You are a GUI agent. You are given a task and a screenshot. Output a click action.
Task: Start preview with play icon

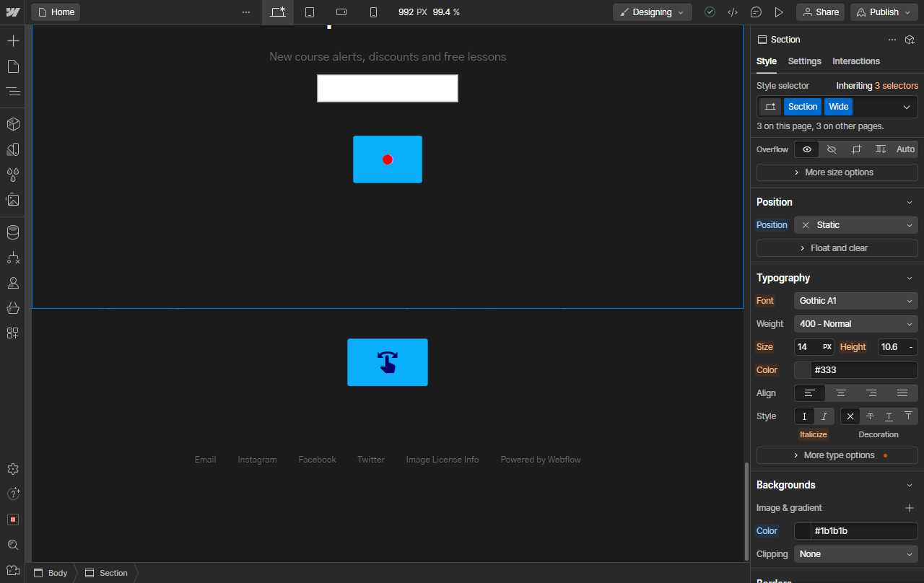click(779, 12)
